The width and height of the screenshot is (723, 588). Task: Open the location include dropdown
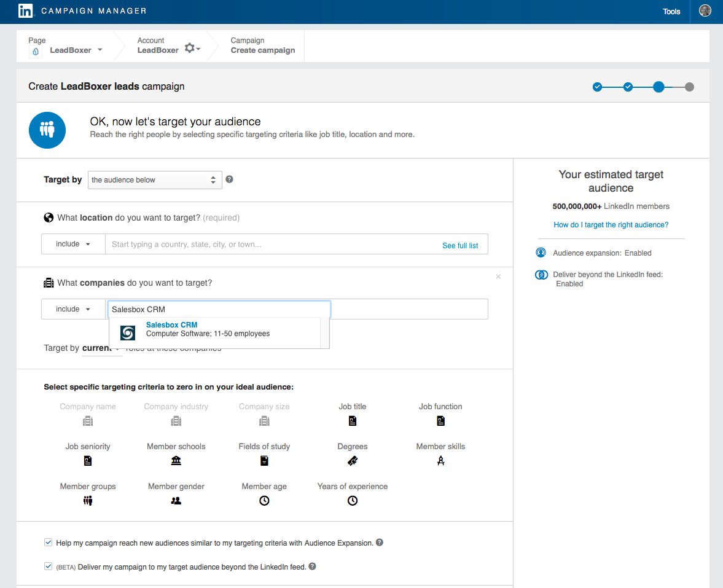click(x=73, y=244)
